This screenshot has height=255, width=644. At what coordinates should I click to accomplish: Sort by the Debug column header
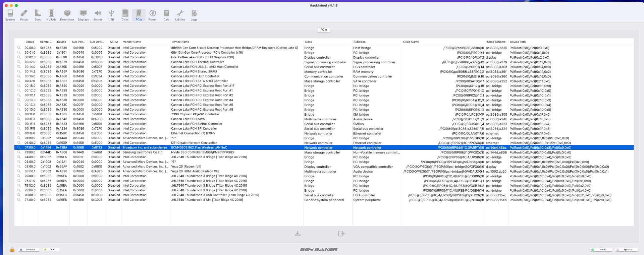30,42
